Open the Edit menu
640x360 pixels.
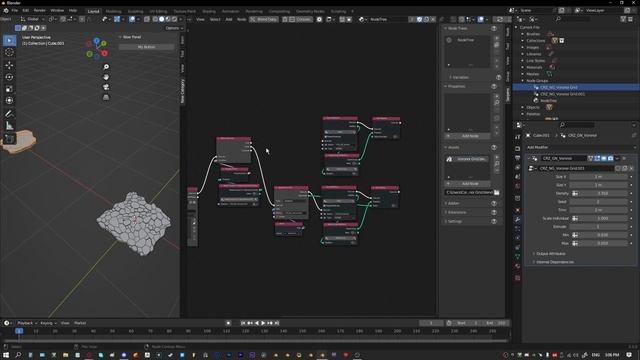point(26,11)
